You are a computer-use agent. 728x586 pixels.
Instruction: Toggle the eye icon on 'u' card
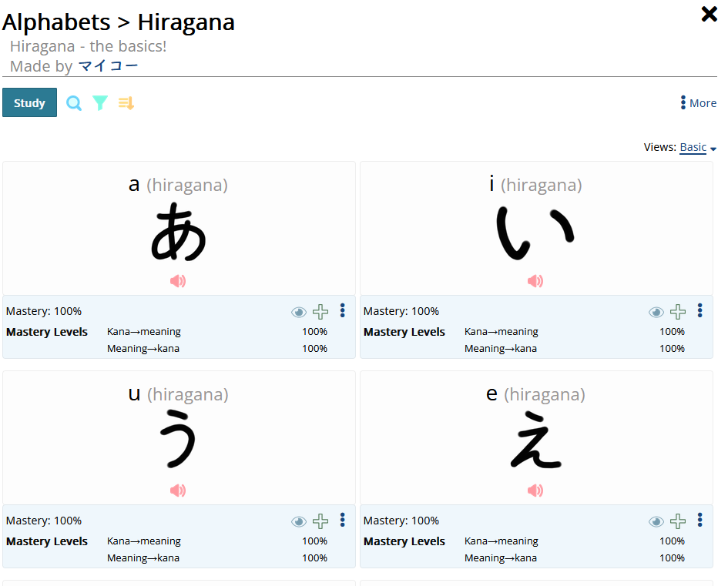pos(299,521)
